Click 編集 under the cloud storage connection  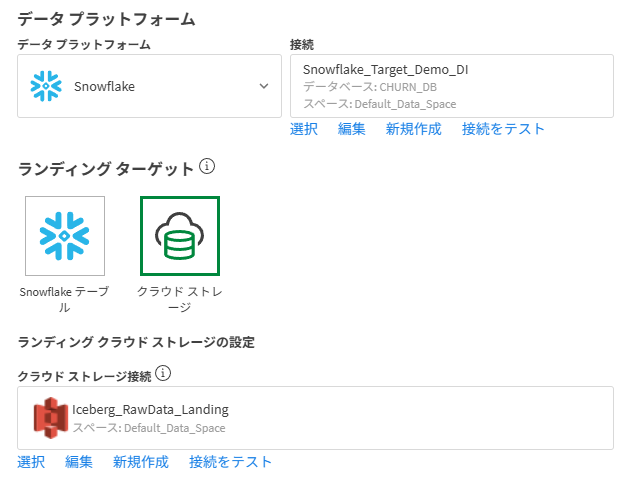click(79, 462)
